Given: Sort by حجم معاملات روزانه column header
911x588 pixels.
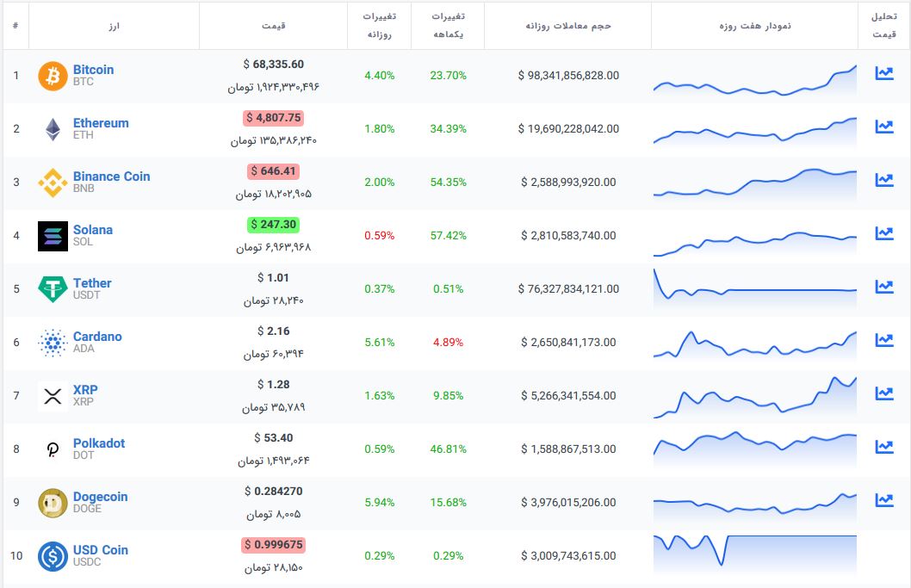Looking at the screenshot, I should pos(568,26).
